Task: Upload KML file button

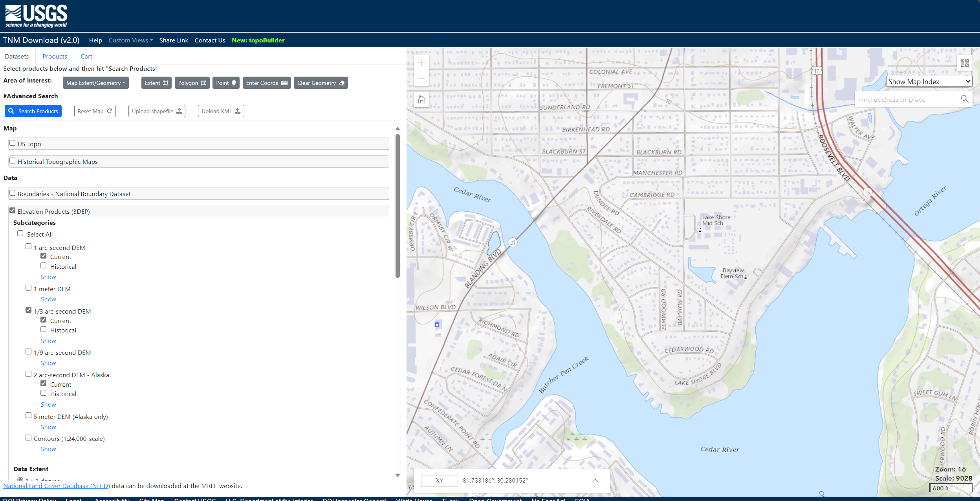Action: [x=221, y=111]
